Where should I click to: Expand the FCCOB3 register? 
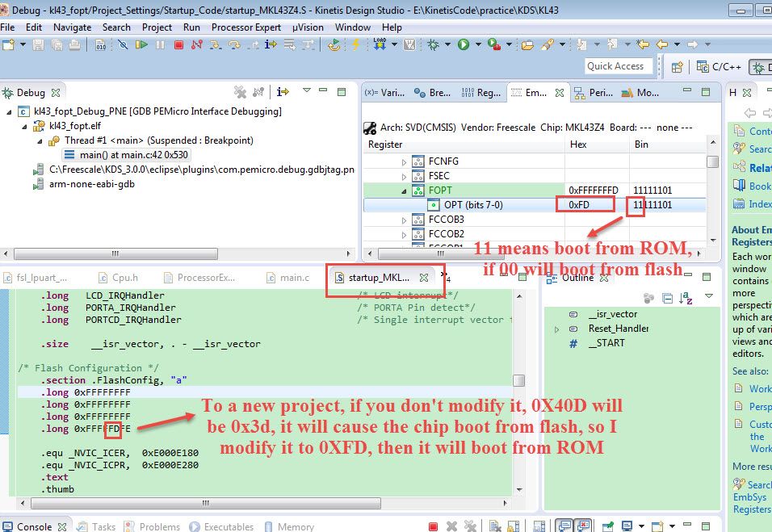pos(404,220)
